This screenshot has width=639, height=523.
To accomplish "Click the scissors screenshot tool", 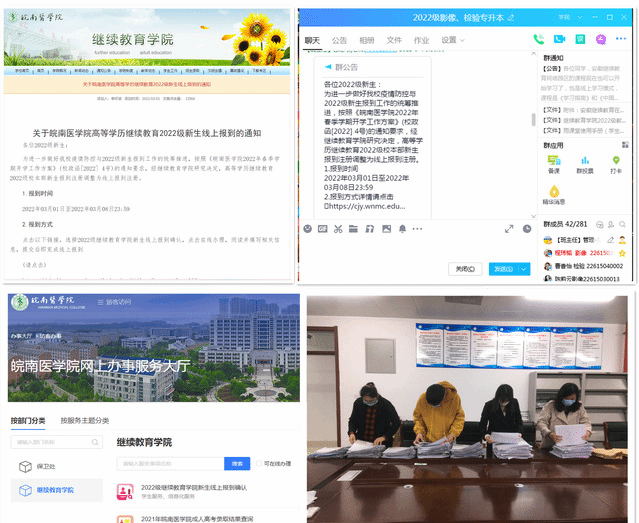I will tap(339, 229).
